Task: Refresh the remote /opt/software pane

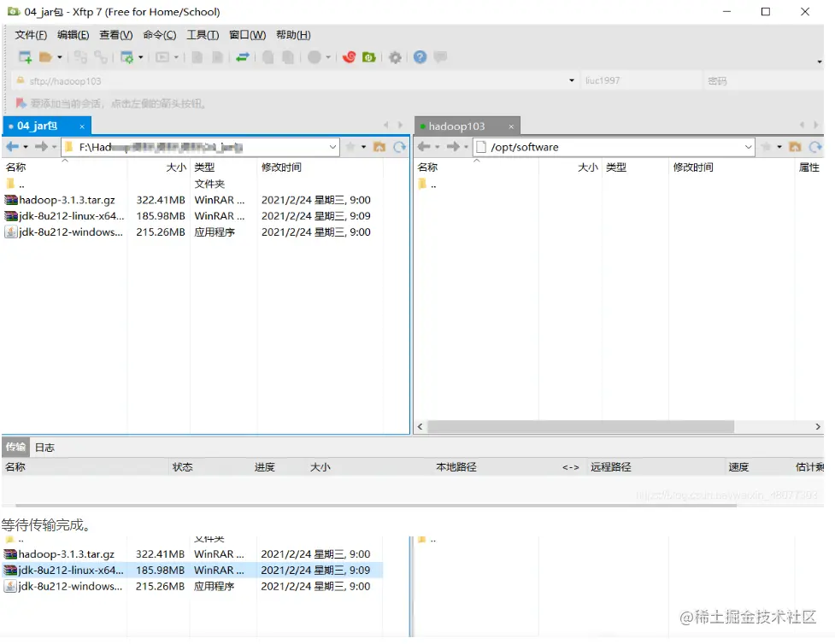Action: coord(815,147)
